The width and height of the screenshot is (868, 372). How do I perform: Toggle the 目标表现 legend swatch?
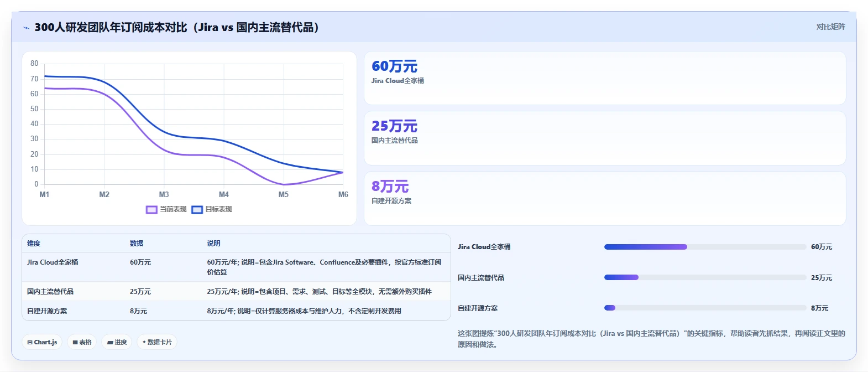pyautogui.click(x=197, y=210)
